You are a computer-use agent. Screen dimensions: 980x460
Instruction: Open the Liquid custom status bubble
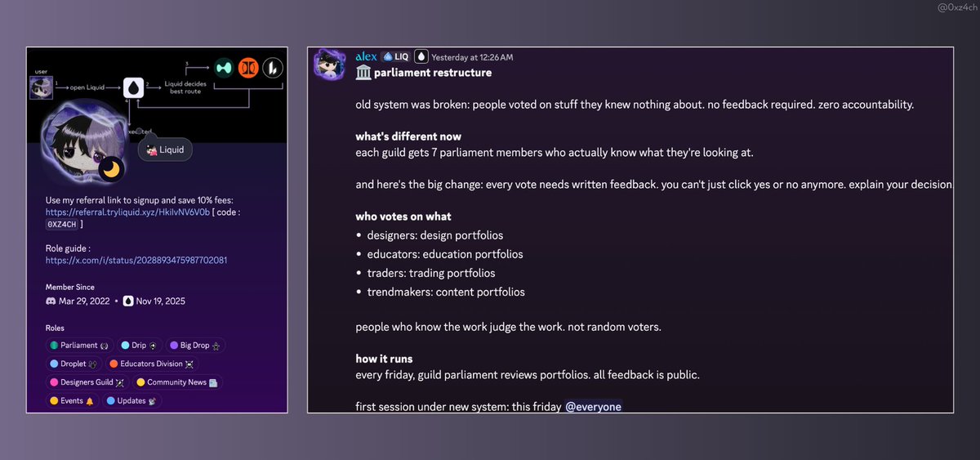pos(165,150)
